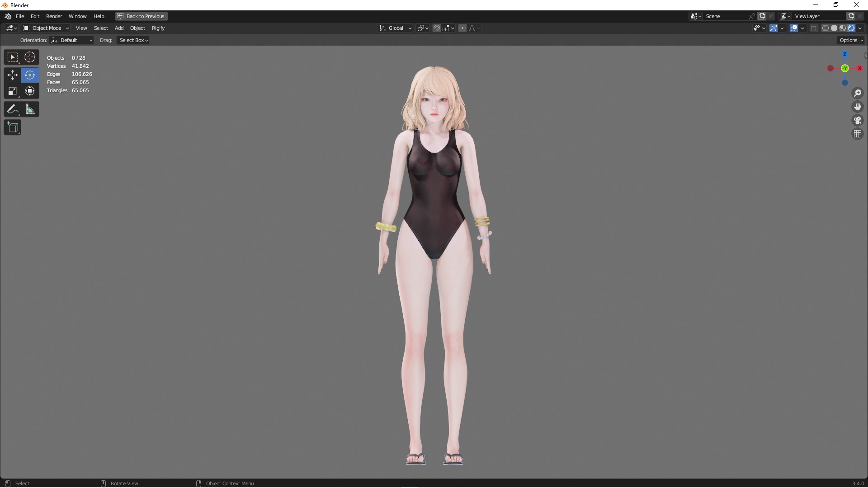Open the overlays options dropdown arrow

(x=802, y=28)
